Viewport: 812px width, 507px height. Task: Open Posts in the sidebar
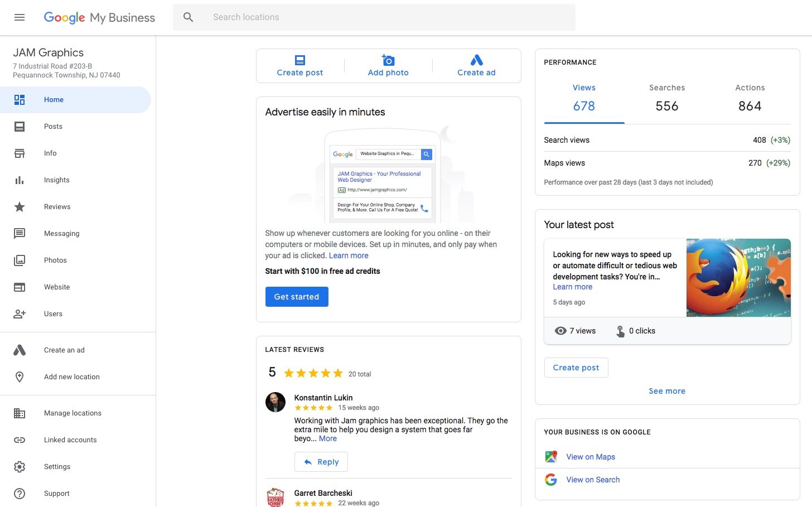[x=53, y=127]
